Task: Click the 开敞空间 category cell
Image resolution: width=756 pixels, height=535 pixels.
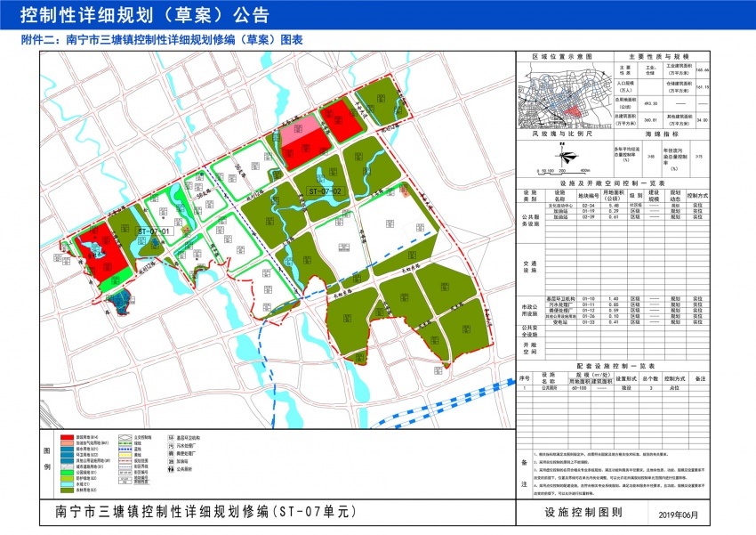Action: pos(530,348)
